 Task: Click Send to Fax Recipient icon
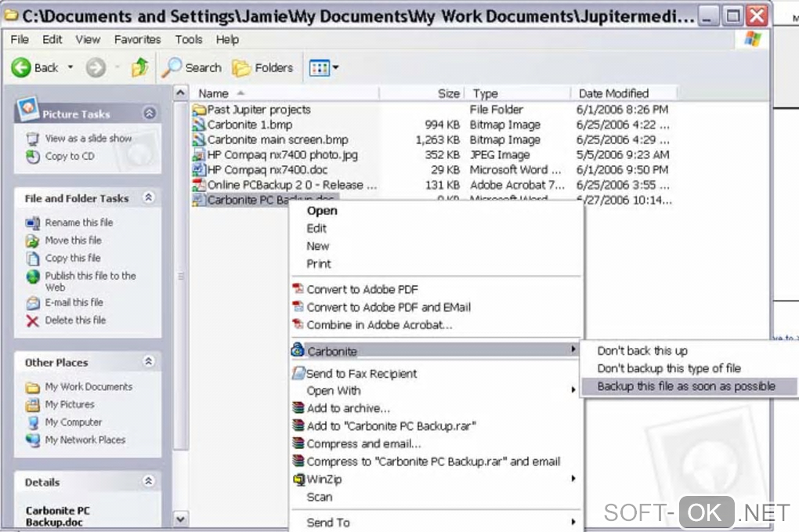(x=298, y=373)
